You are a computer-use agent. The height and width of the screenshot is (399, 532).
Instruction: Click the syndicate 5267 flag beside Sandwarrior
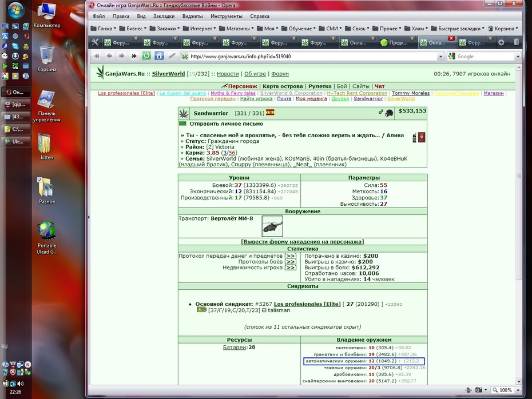(x=270, y=113)
